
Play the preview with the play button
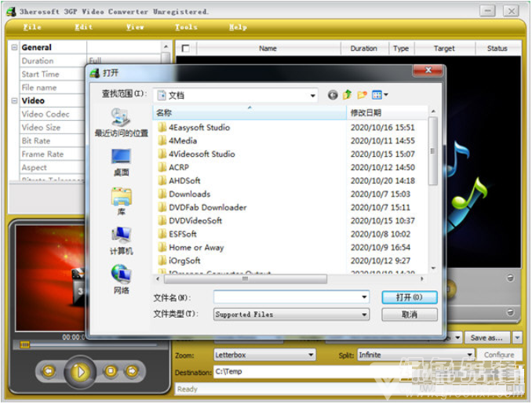click(80, 372)
